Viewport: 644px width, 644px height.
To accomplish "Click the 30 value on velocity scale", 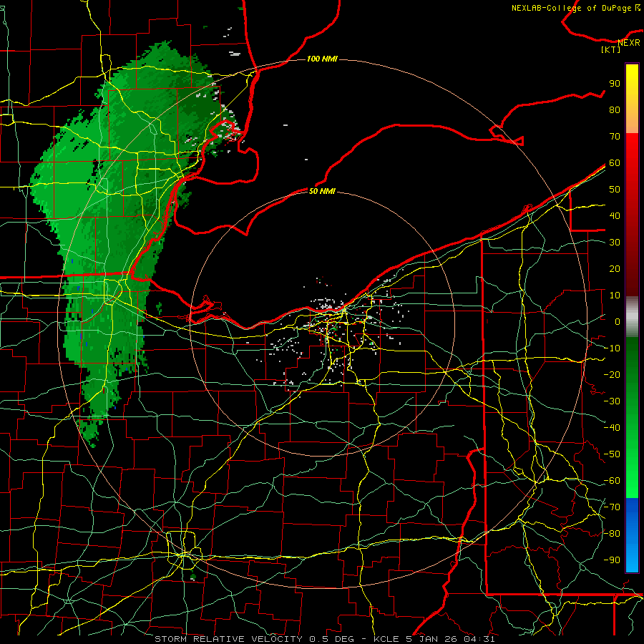I will pos(615,243).
